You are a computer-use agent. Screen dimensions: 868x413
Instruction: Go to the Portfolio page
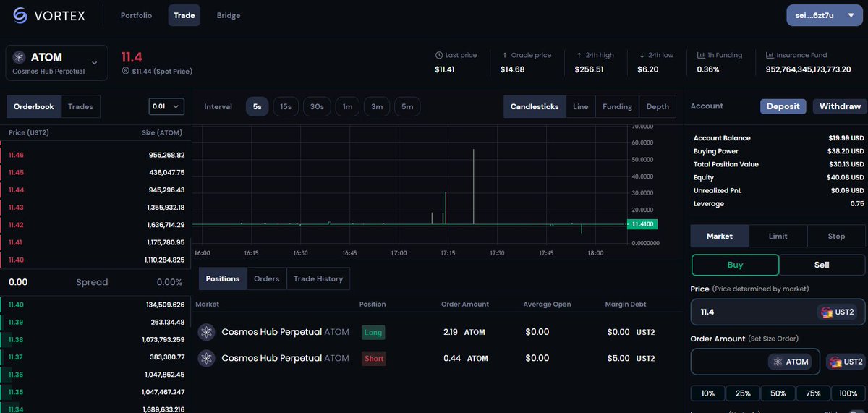(x=136, y=15)
